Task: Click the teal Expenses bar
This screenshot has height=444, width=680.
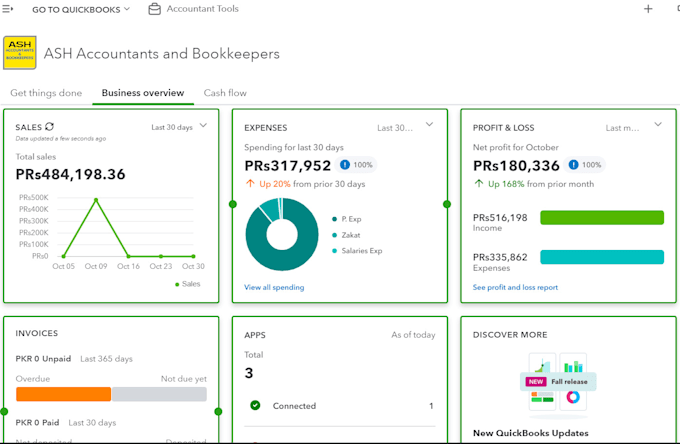Action: (x=602, y=257)
